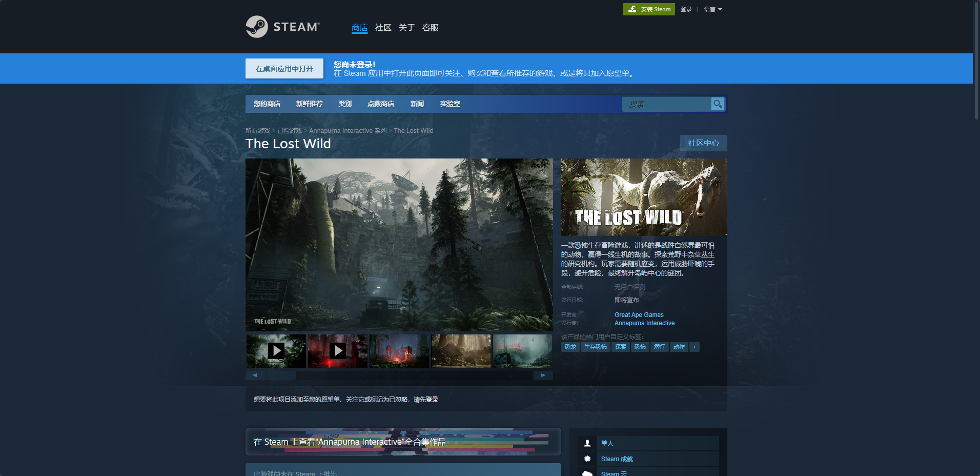Open the 社区 tab in header
Viewport: 980px width, 476px height.
tap(383, 28)
